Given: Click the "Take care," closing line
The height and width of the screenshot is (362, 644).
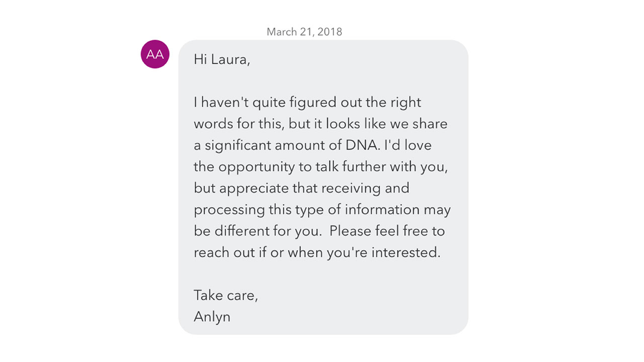Looking at the screenshot, I should coord(225,295).
